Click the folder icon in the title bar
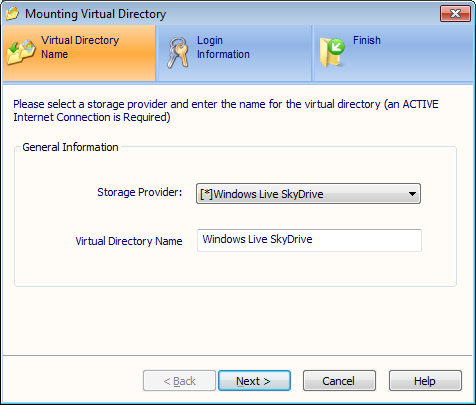Screen dimensions: 476x405 tap(12, 14)
